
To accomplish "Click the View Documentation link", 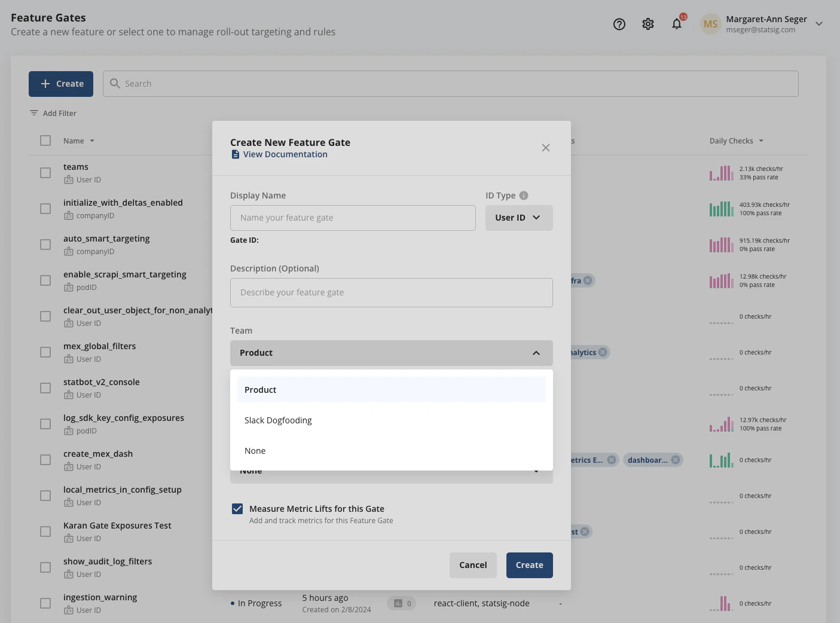I will [x=285, y=154].
